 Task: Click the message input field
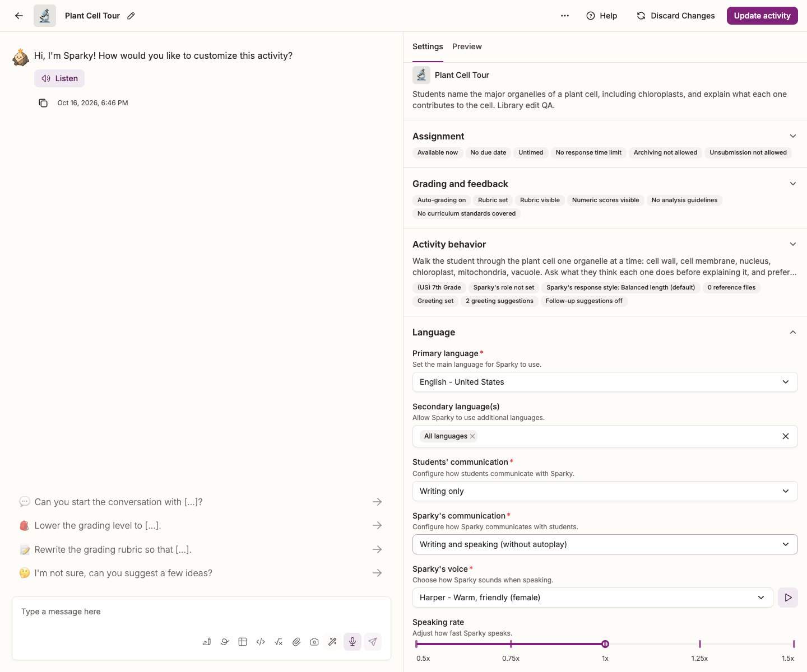click(x=201, y=612)
